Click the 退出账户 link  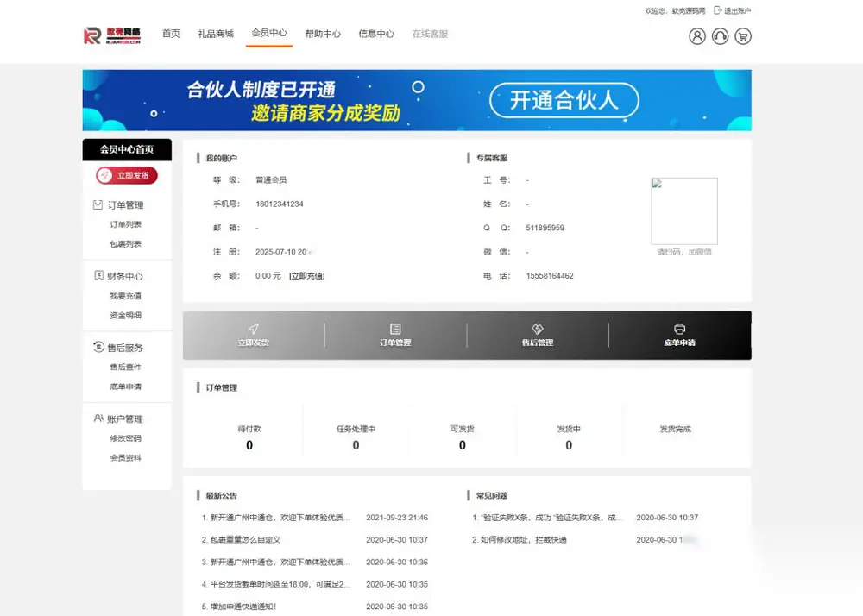[738, 10]
